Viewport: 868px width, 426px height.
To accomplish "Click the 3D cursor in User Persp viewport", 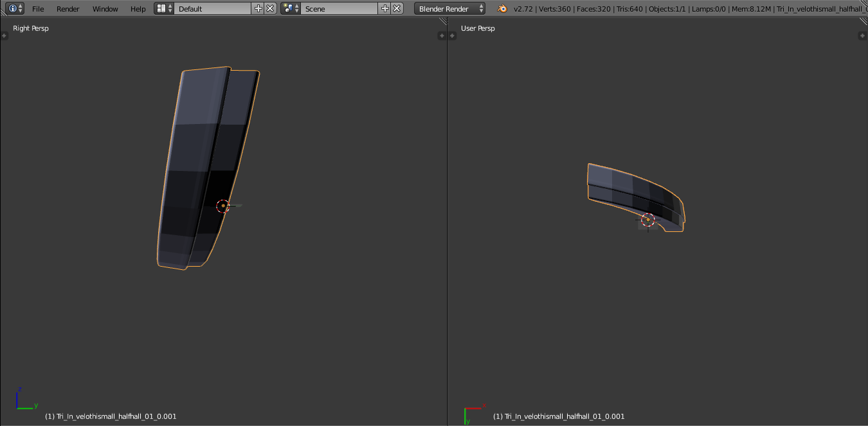I will (648, 220).
